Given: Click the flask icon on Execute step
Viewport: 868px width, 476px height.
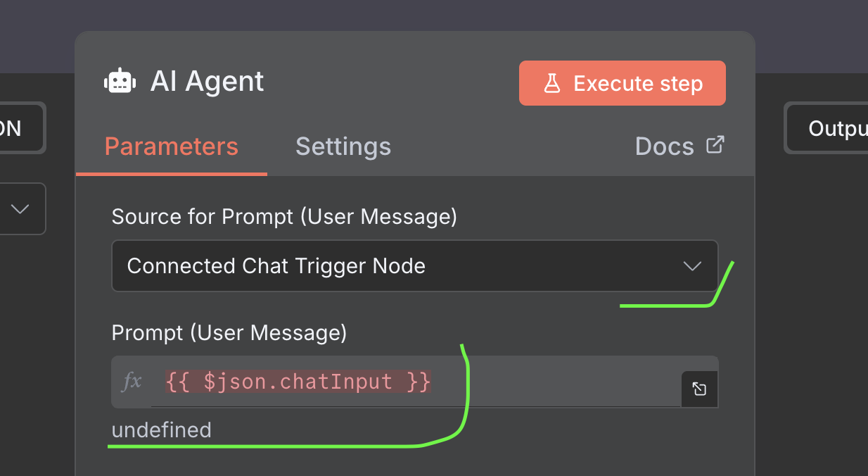Looking at the screenshot, I should point(552,84).
